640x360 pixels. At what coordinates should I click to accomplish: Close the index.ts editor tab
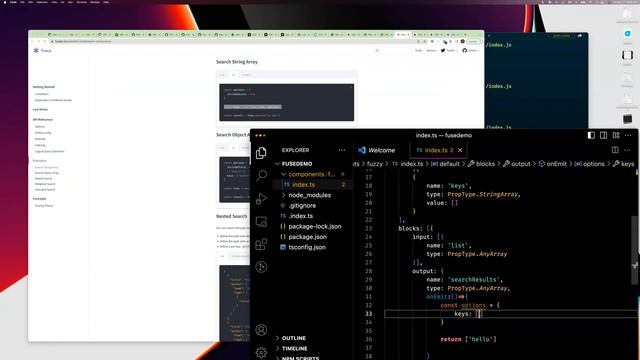460,150
